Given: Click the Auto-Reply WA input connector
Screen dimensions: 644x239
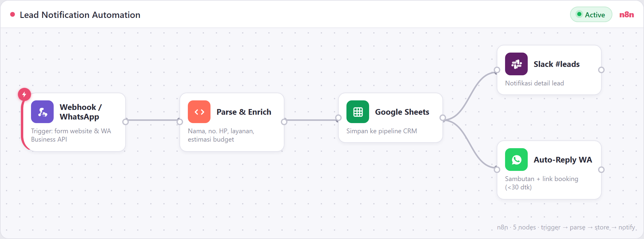Looking at the screenshot, I should 497,170.
